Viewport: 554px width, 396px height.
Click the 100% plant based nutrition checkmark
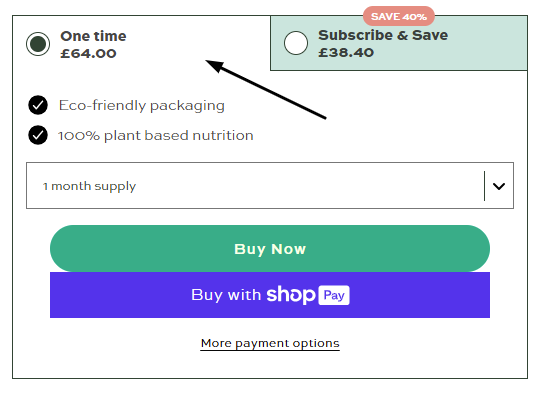pos(38,135)
